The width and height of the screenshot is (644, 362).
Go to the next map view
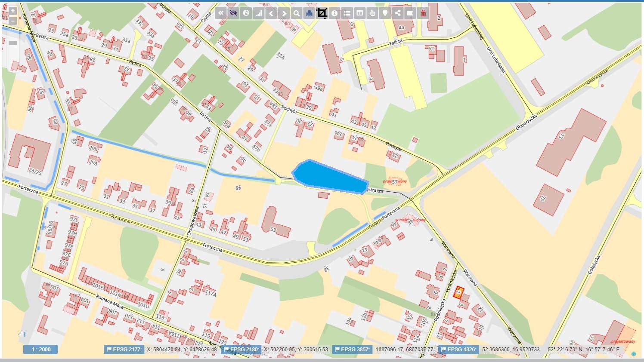coord(284,13)
